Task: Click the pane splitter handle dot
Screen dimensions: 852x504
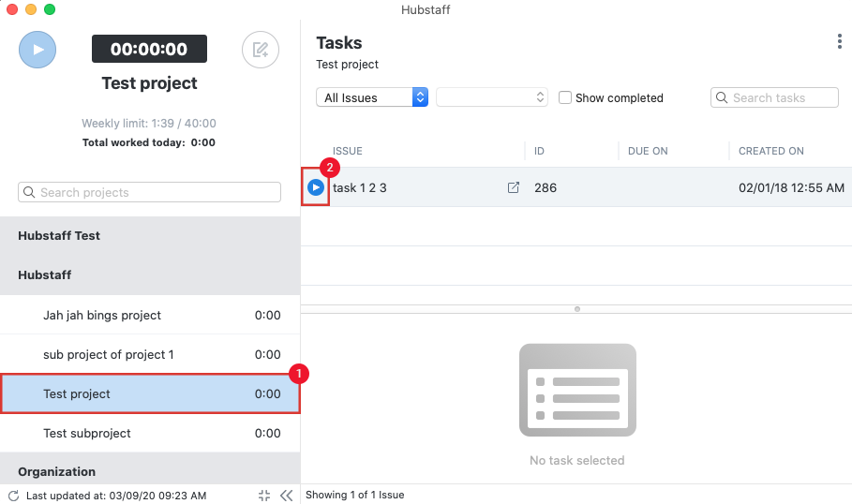Action: (x=577, y=309)
